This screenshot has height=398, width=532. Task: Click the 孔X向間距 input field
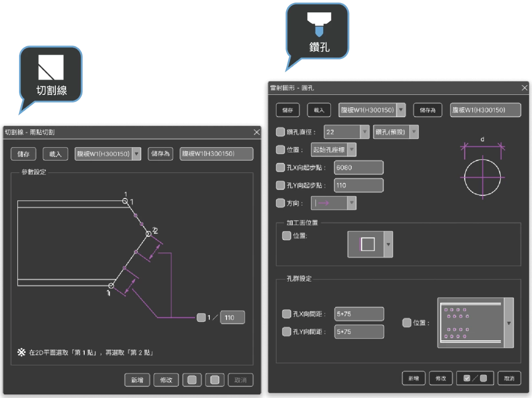[359, 314]
